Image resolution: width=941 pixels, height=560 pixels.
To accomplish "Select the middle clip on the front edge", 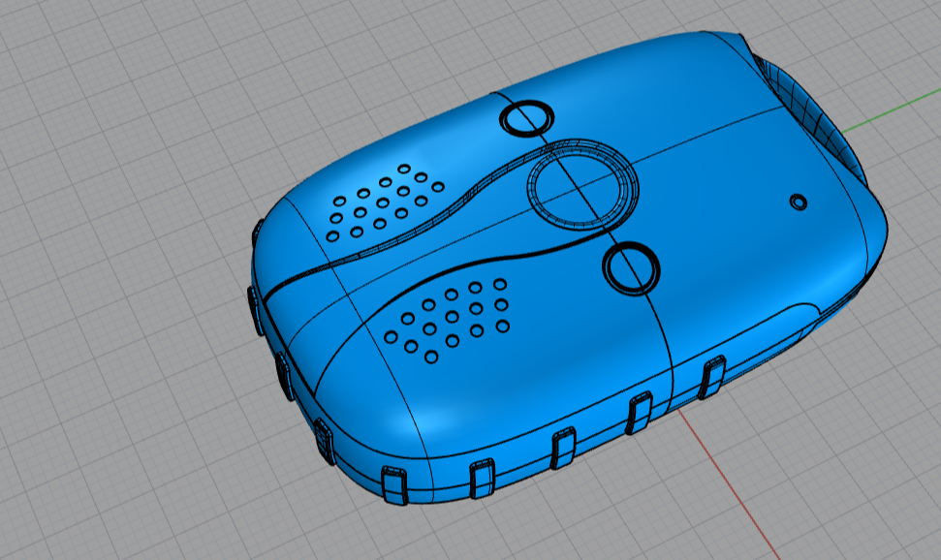I will (x=563, y=450).
